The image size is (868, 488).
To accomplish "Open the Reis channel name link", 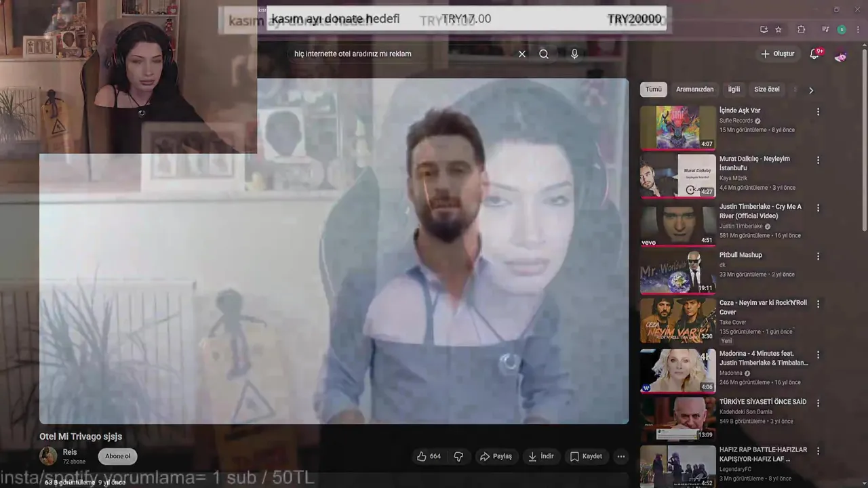I will pyautogui.click(x=70, y=452).
